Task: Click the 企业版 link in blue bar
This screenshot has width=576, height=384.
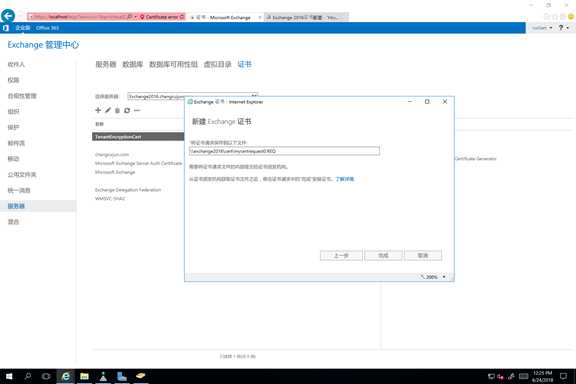Action: [22, 28]
